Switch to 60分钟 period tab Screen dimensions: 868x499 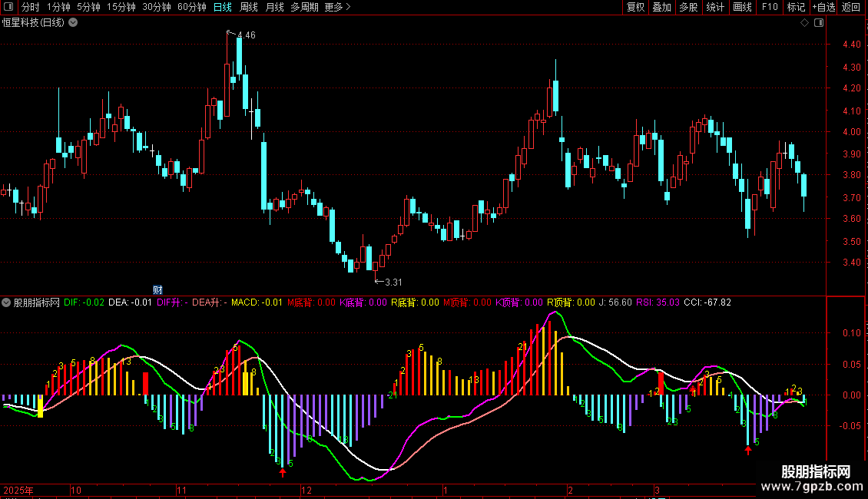(x=191, y=7)
